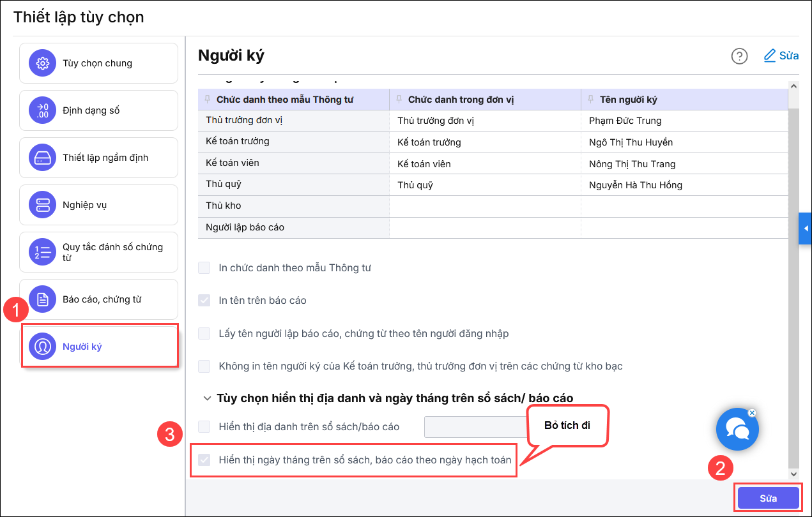Screen dimensions: 812x517
Task: Click the Báo cáo, chứng từ document icon
Action: [43, 299]
